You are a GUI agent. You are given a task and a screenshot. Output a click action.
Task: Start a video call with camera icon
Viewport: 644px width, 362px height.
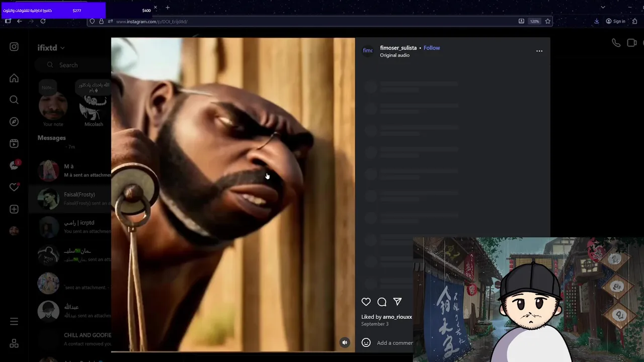(632, 43)
